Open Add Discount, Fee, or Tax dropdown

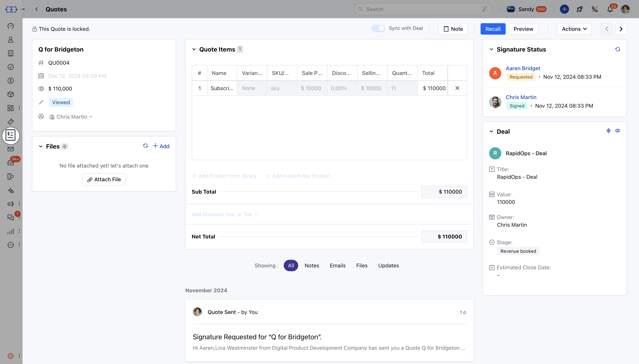tap(225, 214)
